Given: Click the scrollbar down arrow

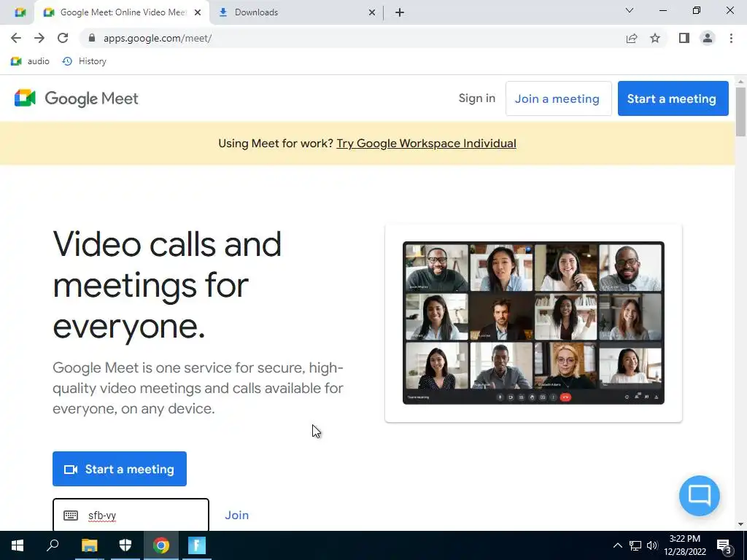Looking at the screenshot, I should pos(740,524).
